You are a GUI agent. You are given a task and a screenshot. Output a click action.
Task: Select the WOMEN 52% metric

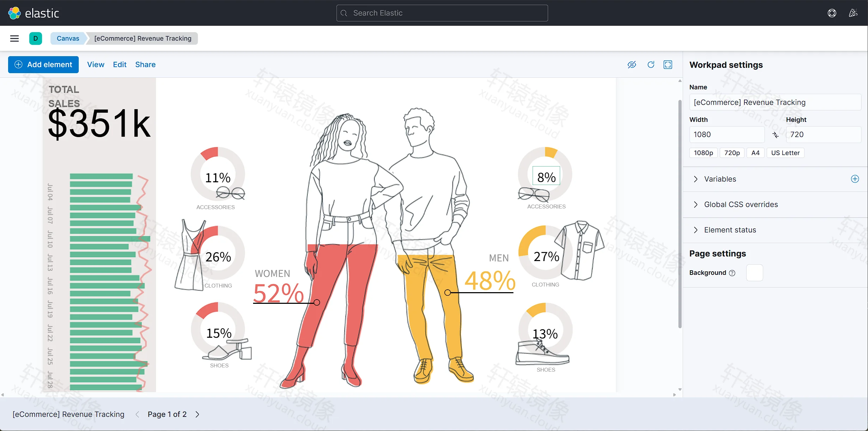pyautogui.click(x=279, y=287)
